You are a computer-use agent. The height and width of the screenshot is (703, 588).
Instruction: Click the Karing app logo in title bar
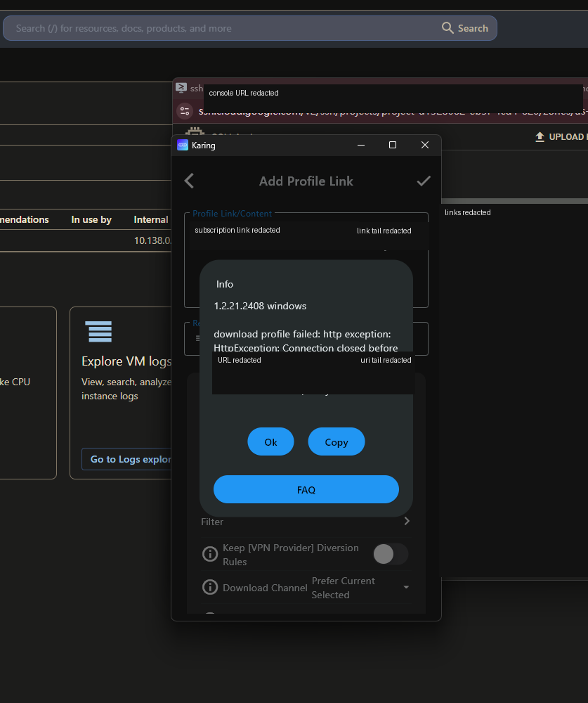tap(183, 146)
